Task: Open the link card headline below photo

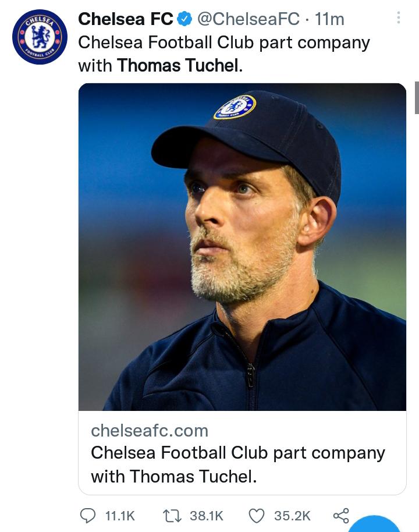Action: (x=237, y=464)
